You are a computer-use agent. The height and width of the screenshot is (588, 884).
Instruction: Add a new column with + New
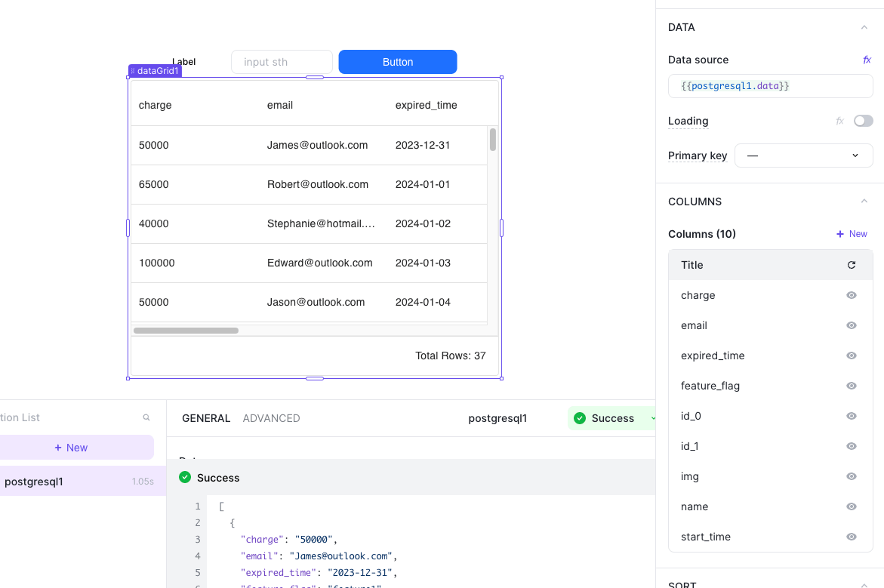tap(852, 234)
